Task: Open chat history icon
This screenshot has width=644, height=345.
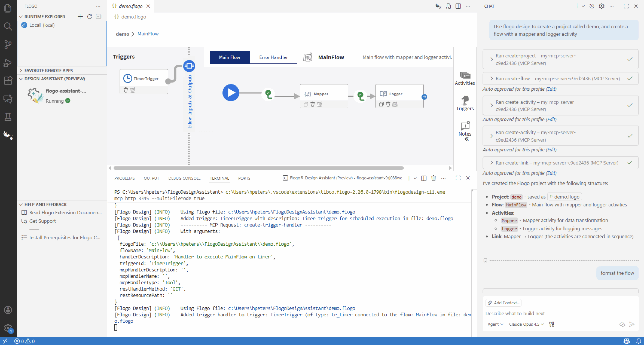Action: (592, 6)
